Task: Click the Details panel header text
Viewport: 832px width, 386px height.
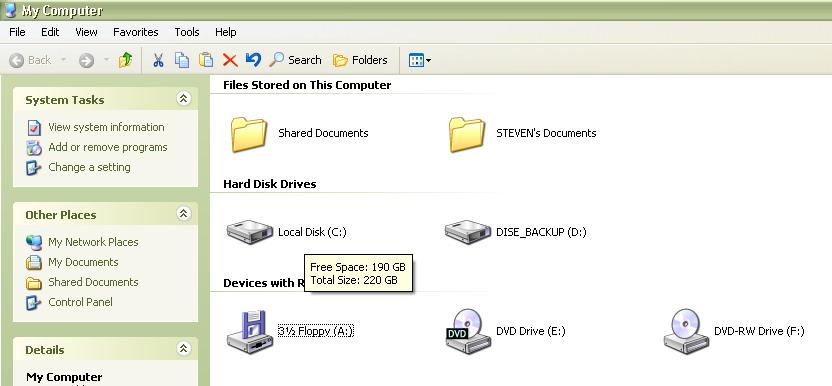Action: coord(45,350)
